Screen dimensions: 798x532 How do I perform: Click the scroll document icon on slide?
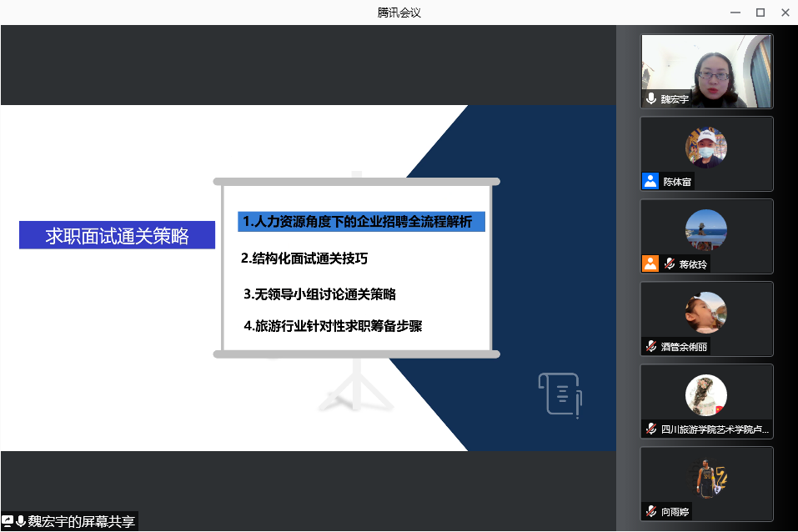[x=560, y=395]
